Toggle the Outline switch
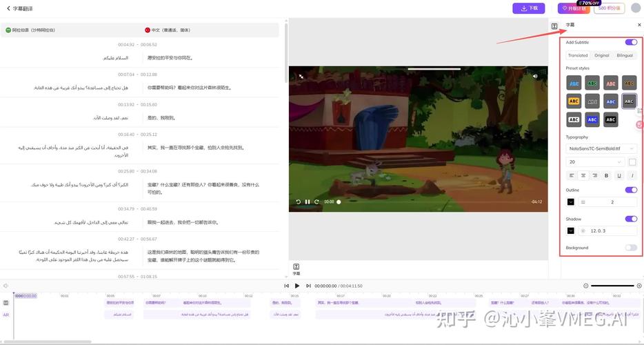This screenshot has height=345, width=644. pyautogui.click(x=632, y=190)
